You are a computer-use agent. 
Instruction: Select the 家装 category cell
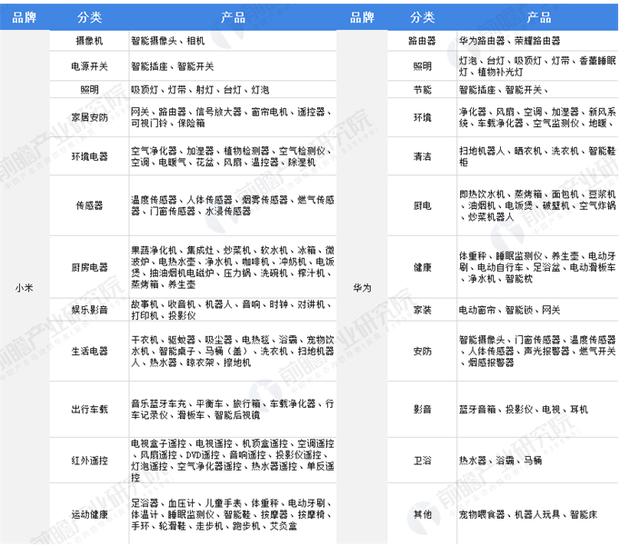pyautogui.click(x=423, y=311)
